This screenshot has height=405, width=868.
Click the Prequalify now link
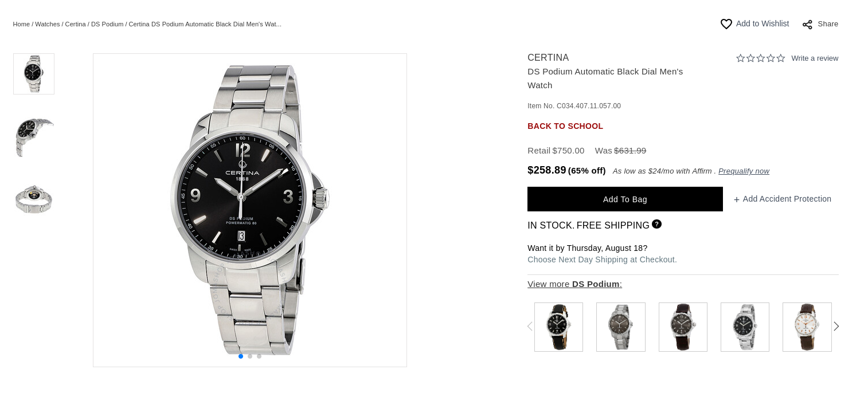(744, 171)
